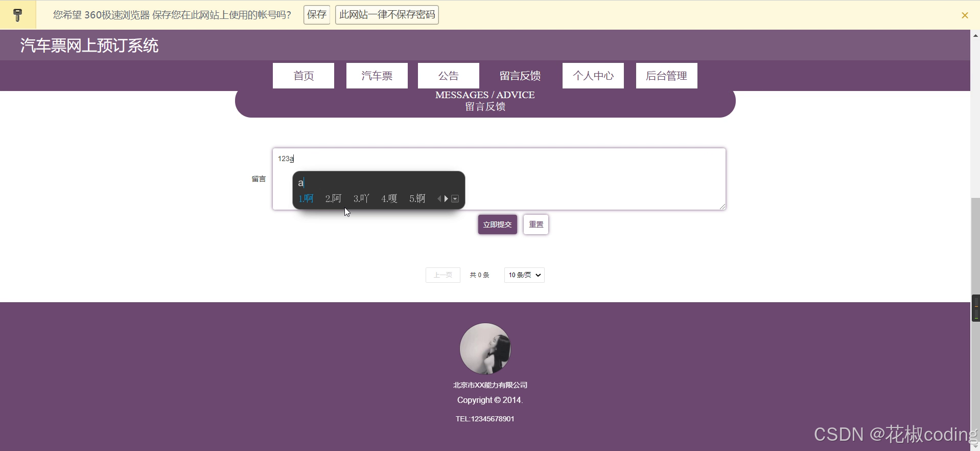The image size is (980, 451).
Task: Navigate to 后台管理 tab
Action: click(667, 76)
